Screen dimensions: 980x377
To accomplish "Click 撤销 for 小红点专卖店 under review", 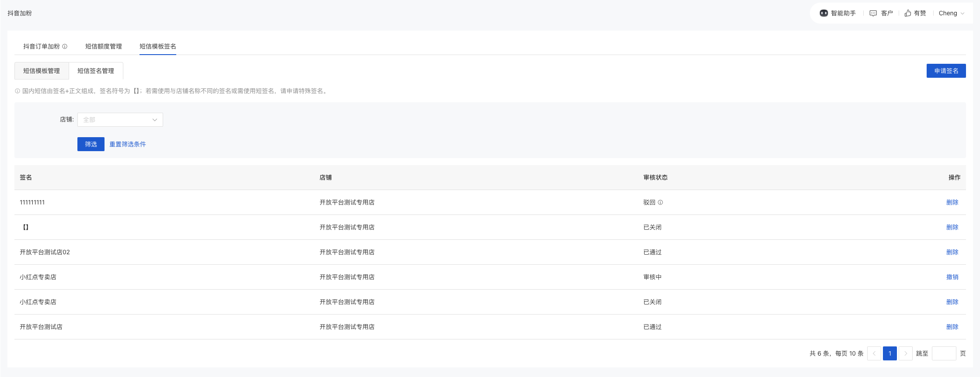I will click(x=952, y=277).
